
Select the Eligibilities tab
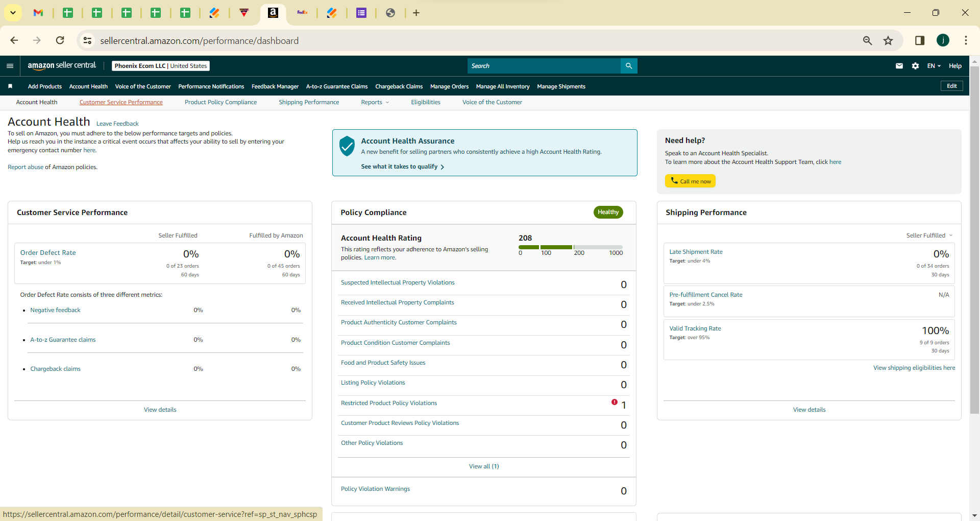(426, 102)
